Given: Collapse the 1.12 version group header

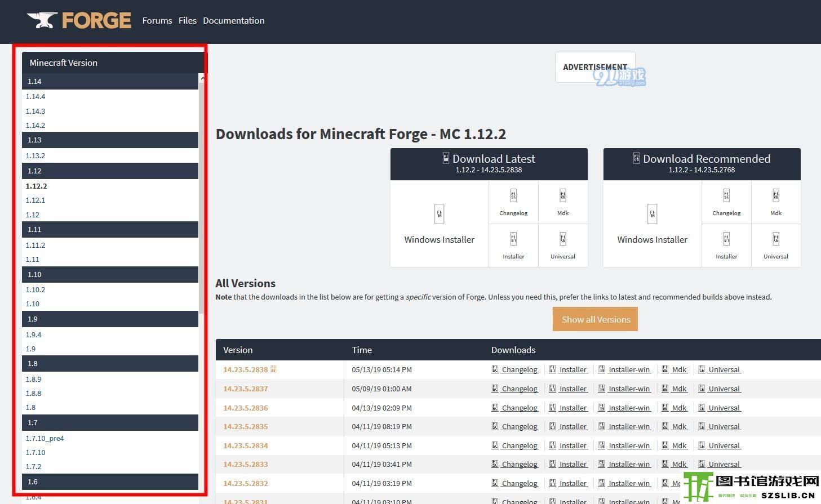Looking at the screenshot, I should pyautogui.click(x=110, y=171).
